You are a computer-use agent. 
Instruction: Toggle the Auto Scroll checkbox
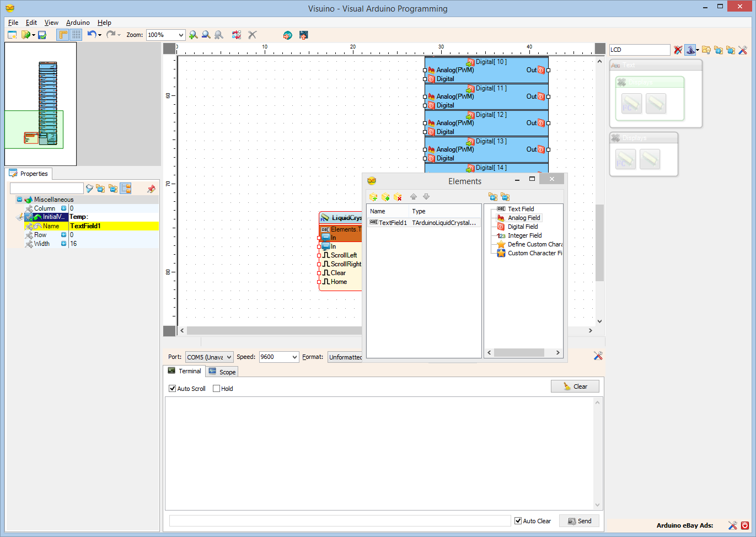click(x=173, y=389)
